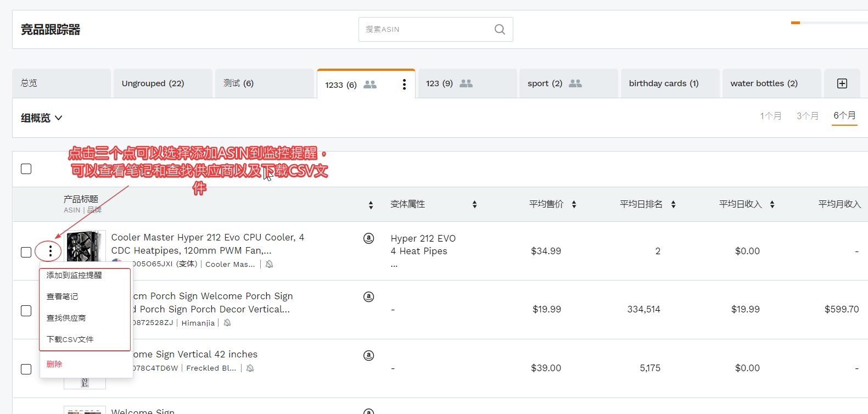Select the 3个月 time range
The image size is (868, 414).
[x=807, y=116]
